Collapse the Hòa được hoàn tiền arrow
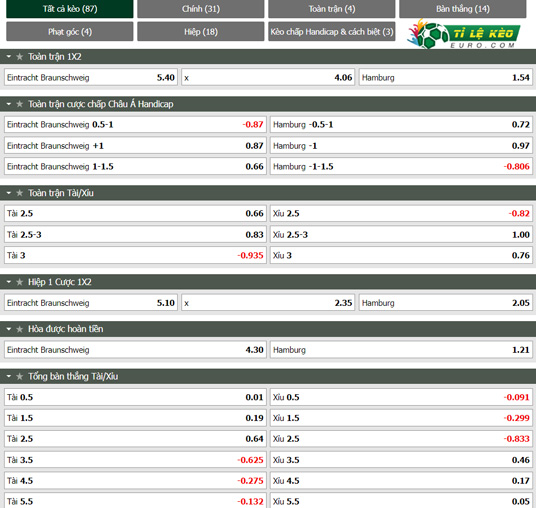The width and height of the screenshot is (536, 508). coord(9,329)
